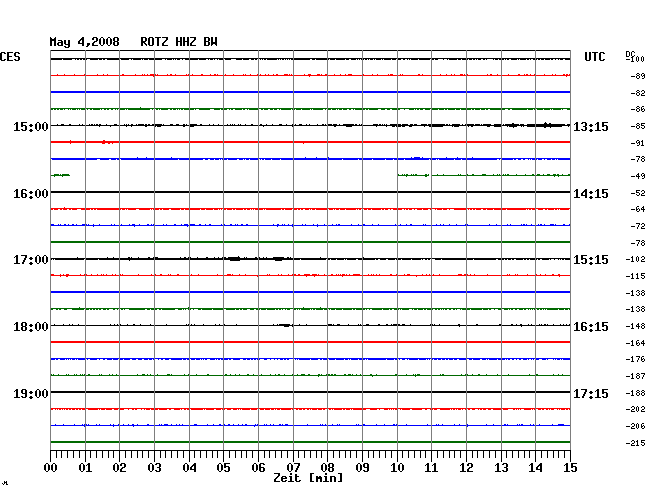Select the station label ROTZ HHZ BW
The height and width of the screenshot is (494, 650).
[x=179, y=42]
